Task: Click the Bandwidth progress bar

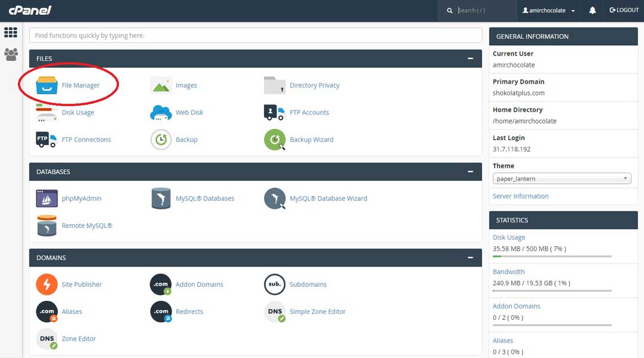Action: (x=552, y=291)
